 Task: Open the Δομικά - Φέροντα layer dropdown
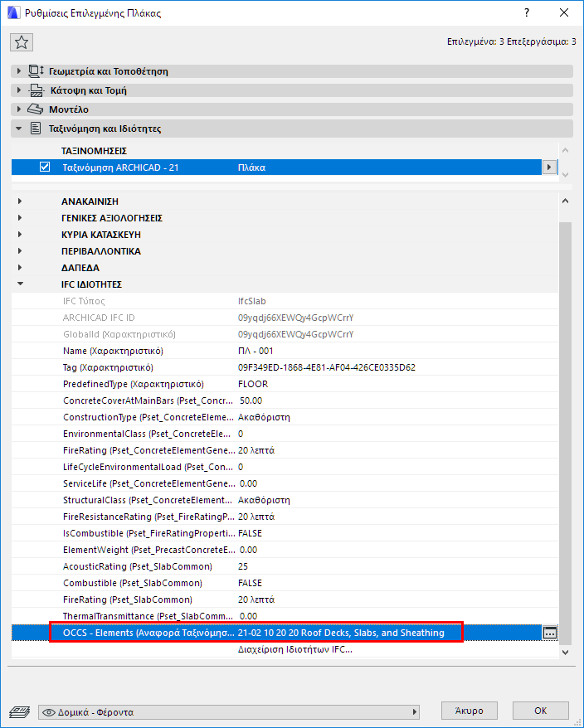[x=229, y=711]
